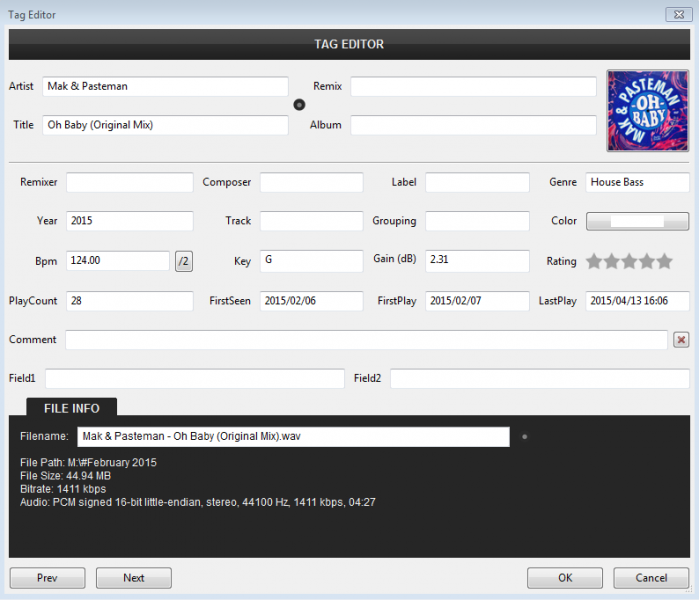Click the TAG EDITOR header title
Screen dimensions: 699x600
click(349, 44)
